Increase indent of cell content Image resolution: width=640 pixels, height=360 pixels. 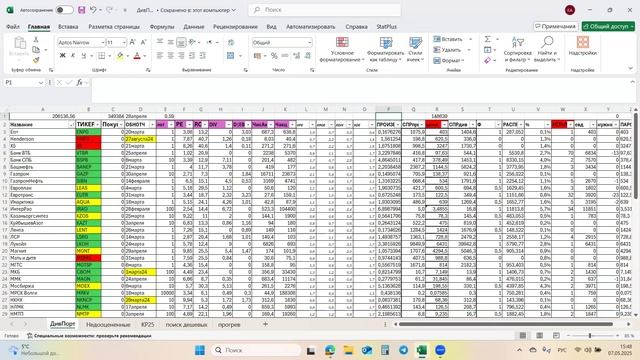click(x=202, y=56)
